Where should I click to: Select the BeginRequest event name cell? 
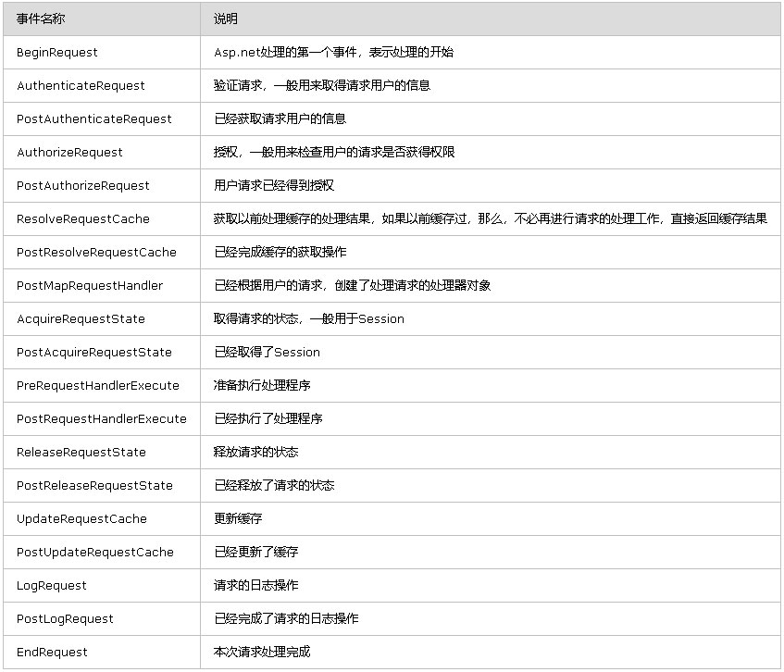click(57, 53)
